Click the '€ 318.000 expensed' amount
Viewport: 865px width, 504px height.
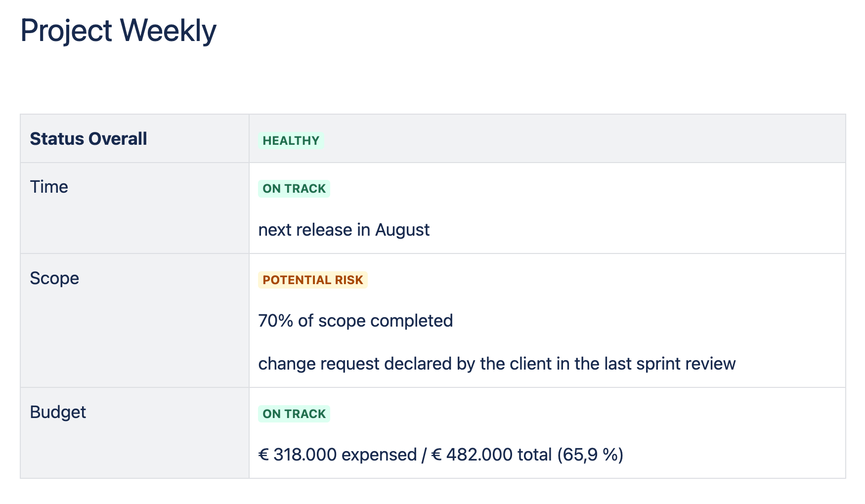[338, 455]
